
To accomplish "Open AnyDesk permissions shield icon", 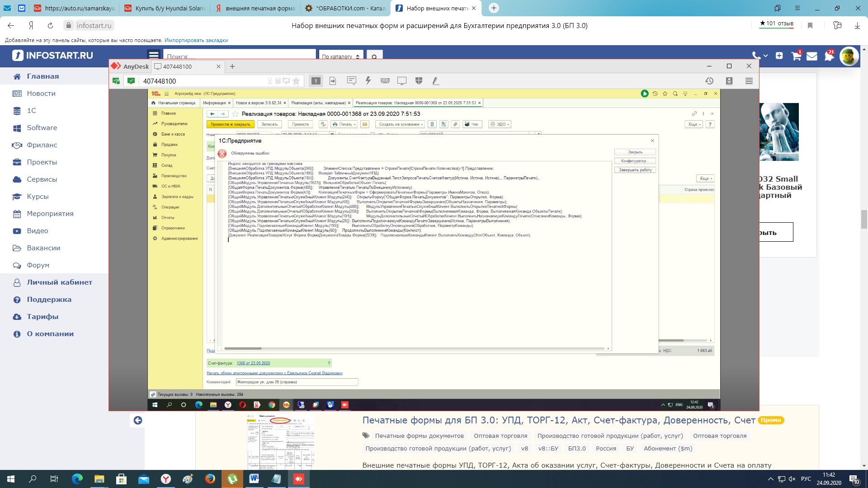I will (419, 81).
